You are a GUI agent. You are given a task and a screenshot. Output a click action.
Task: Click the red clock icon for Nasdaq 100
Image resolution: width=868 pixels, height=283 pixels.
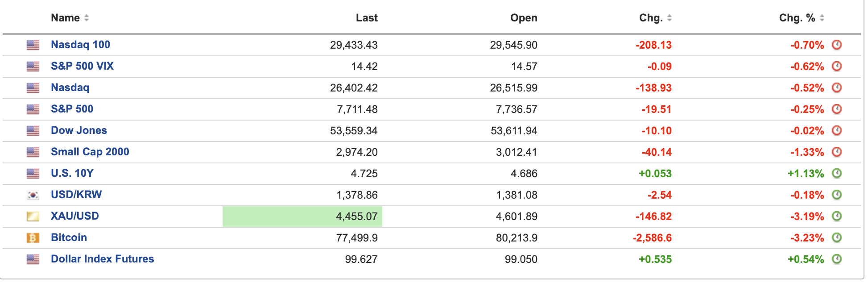[837, 45]
